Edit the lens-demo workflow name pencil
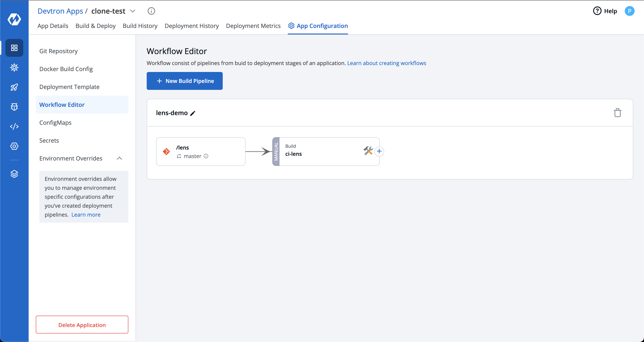This screenshot has width=644, height=342. [193, 113]
